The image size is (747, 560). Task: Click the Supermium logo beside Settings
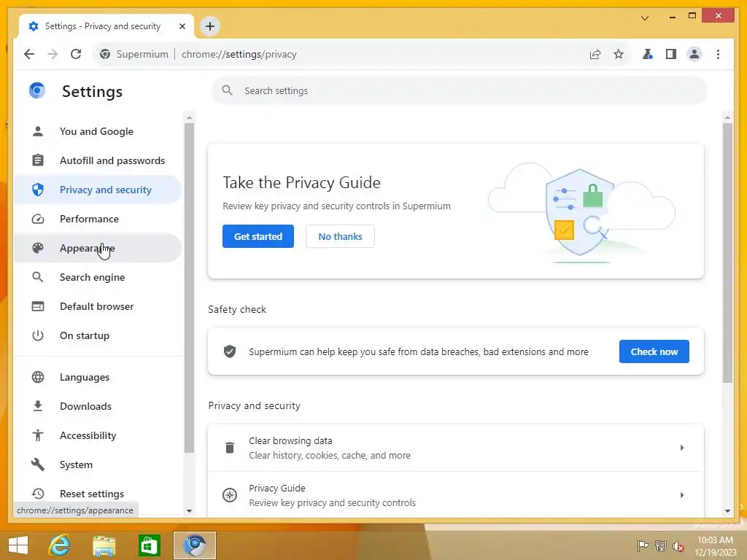coord(37,90)
